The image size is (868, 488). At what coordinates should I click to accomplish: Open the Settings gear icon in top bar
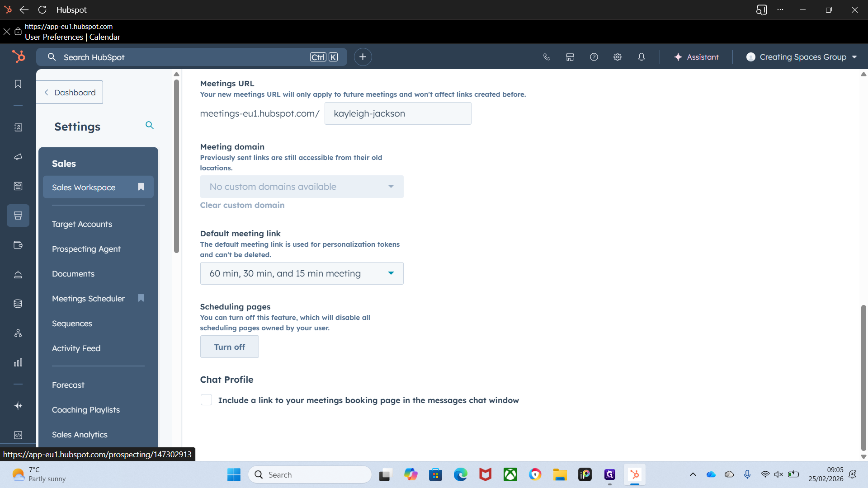coord(618,57)
